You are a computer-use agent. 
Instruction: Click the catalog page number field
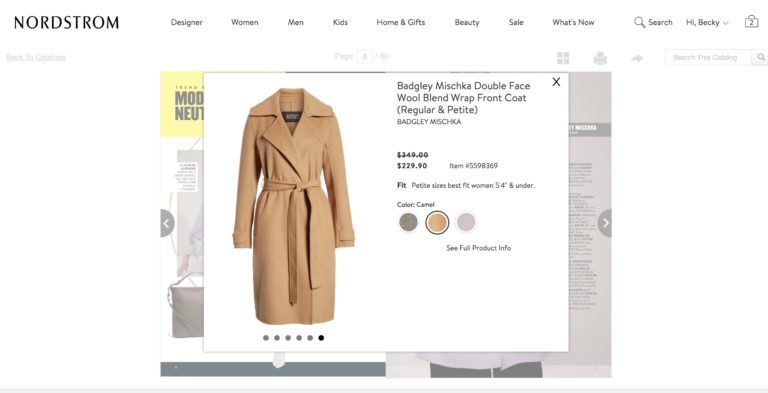[364, 57]
